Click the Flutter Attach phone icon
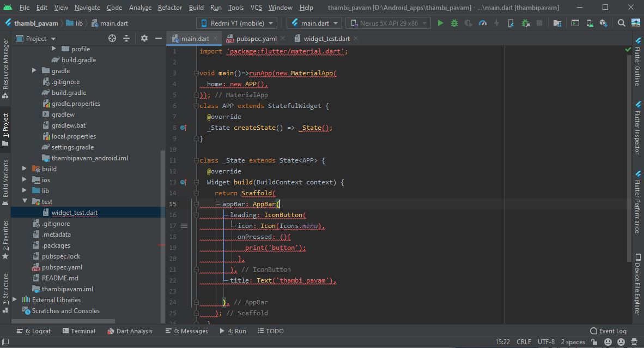The height and width of the screenshot is (348, 644). tap(511, 23)
